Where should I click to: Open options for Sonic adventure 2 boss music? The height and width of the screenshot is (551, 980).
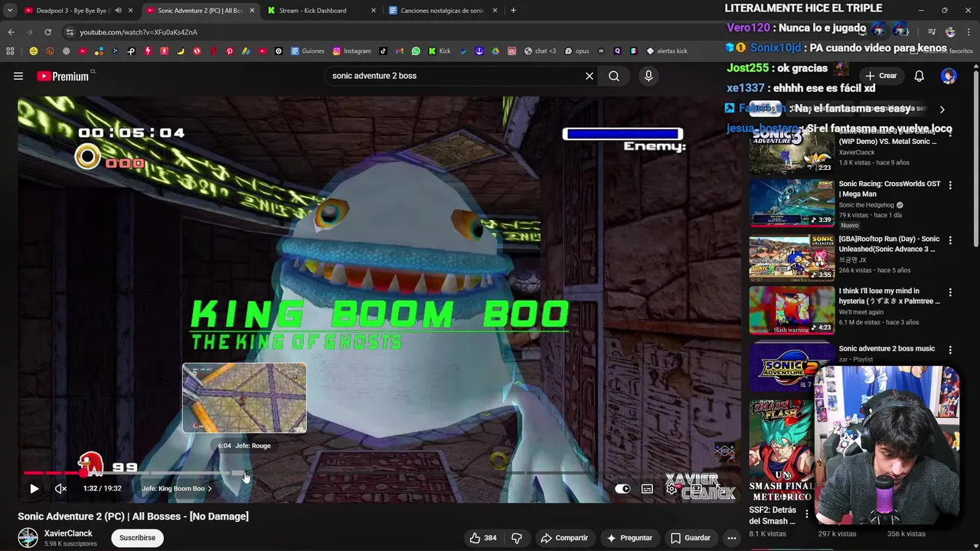point(950,350)
